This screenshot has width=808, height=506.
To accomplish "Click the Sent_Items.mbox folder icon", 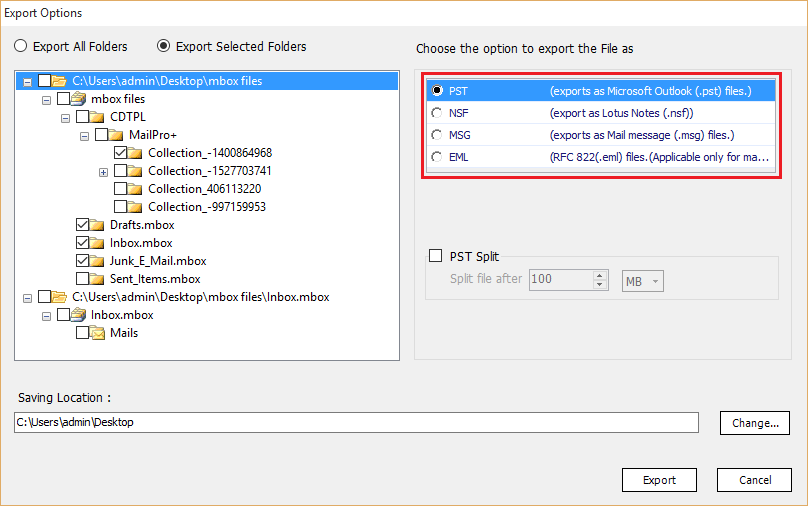I will pyautogui.click(x=98, y=279).
